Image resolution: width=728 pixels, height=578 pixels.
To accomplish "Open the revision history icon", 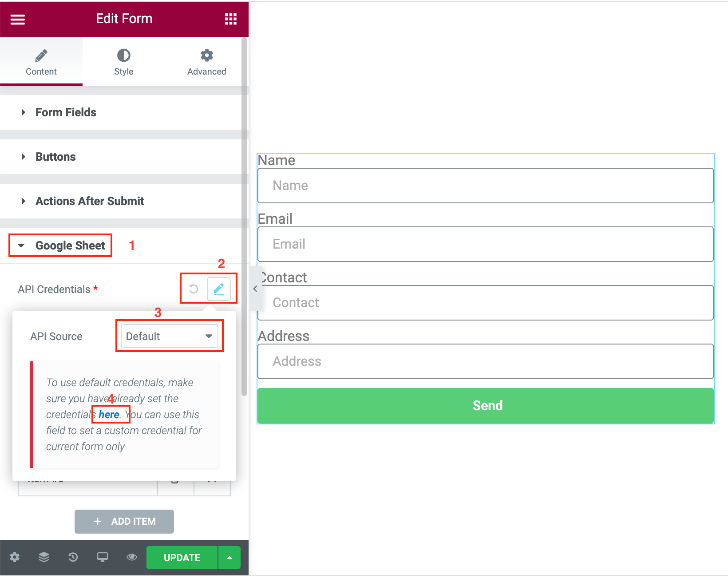I will [73, 557].
